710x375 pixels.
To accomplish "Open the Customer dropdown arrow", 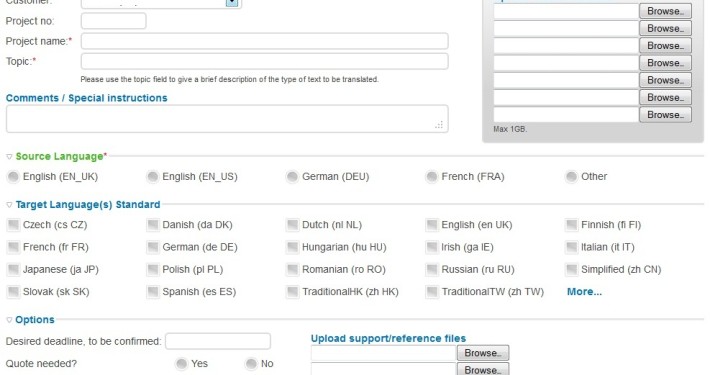I will click(231, 3).
